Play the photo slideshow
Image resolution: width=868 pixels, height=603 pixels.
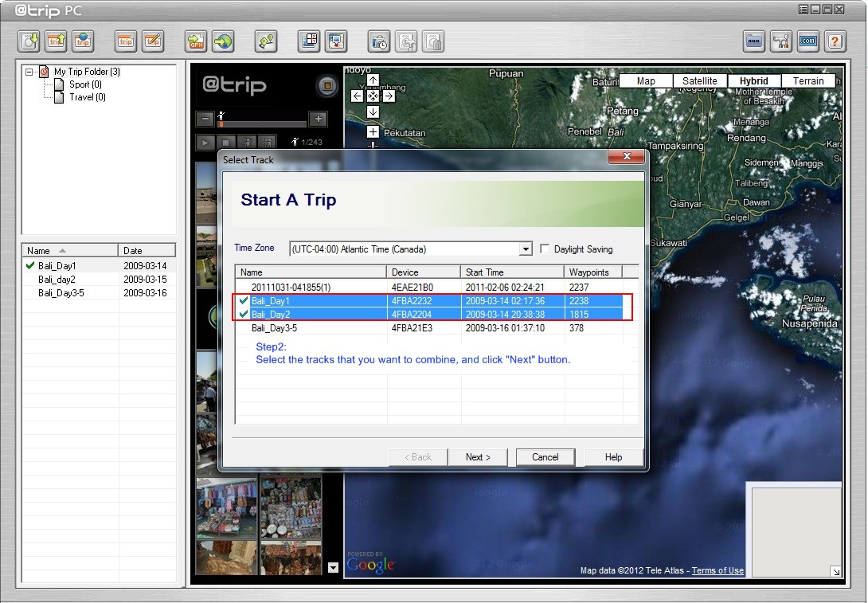click(205, 143)
